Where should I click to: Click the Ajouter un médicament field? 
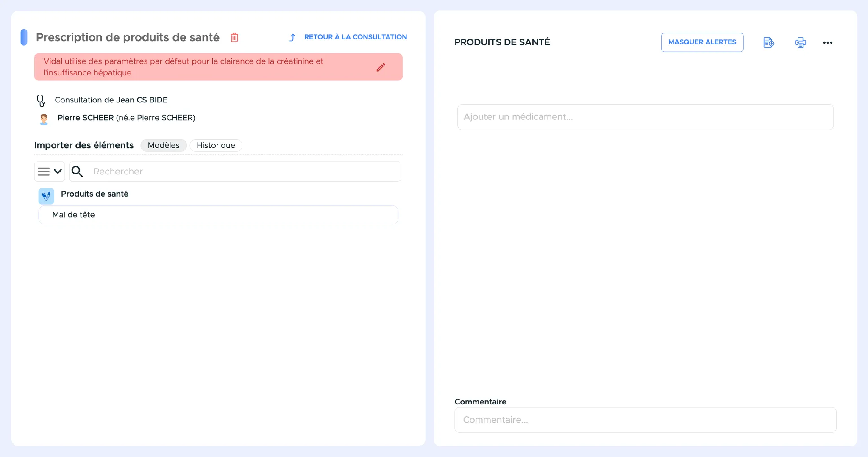pyautogui.click(x=645, y=117)
